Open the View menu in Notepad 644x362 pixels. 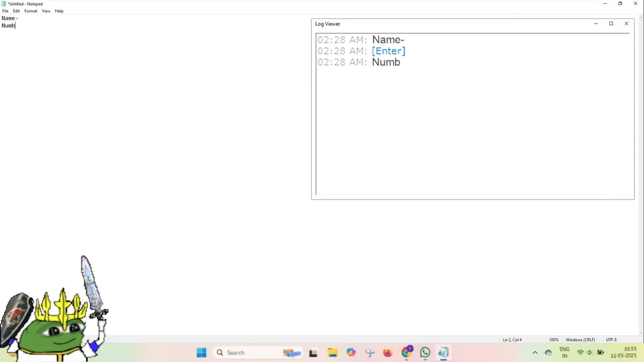46,11
